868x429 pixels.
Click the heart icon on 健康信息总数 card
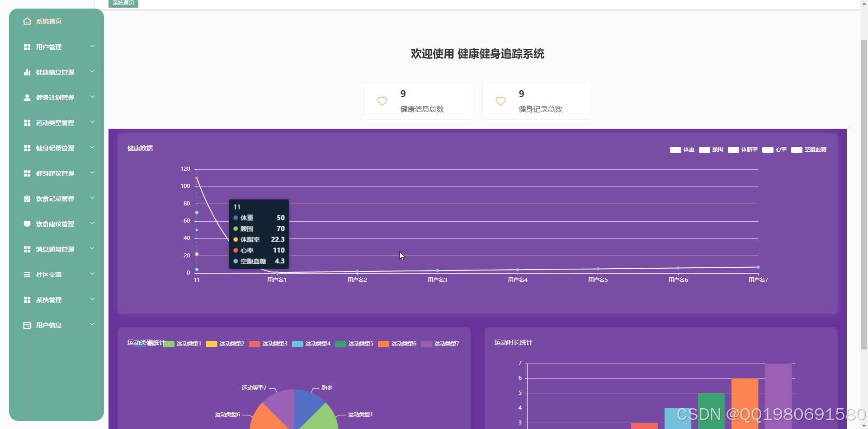[382, 101]
